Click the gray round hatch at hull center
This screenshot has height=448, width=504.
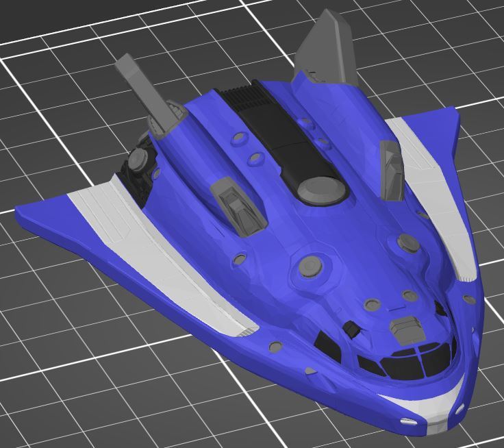pos(310,266)
